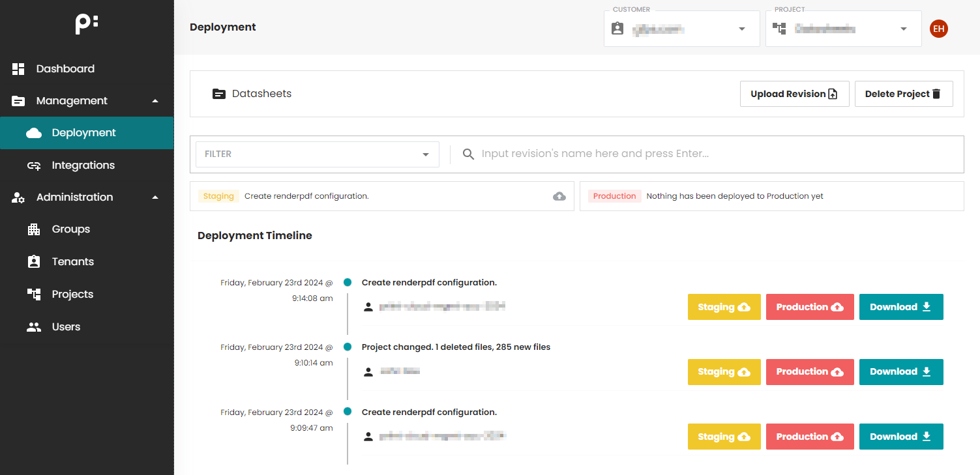Expand the PROJECT selector dropdown
The height and width of the screenshot is (475, 980).
(x=904, y=29)
